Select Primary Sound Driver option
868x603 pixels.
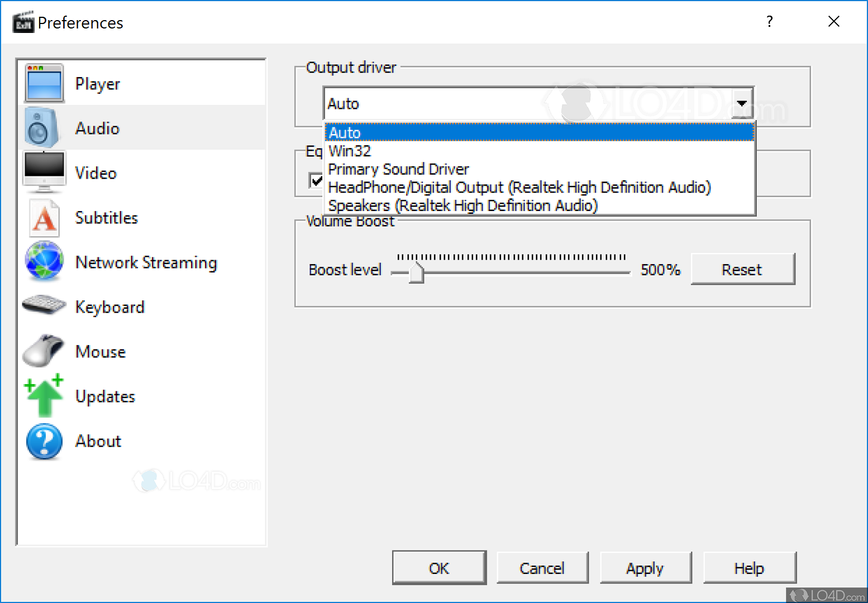398,169
